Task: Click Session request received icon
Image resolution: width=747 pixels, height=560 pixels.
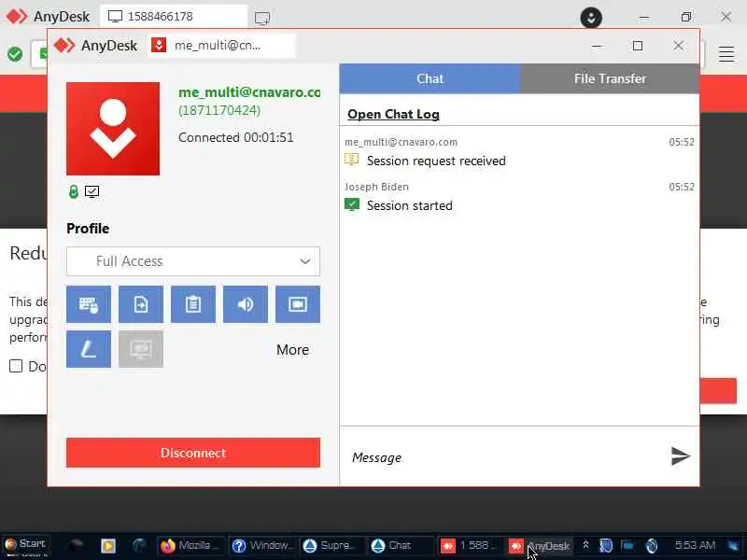Action: point(352,160)
